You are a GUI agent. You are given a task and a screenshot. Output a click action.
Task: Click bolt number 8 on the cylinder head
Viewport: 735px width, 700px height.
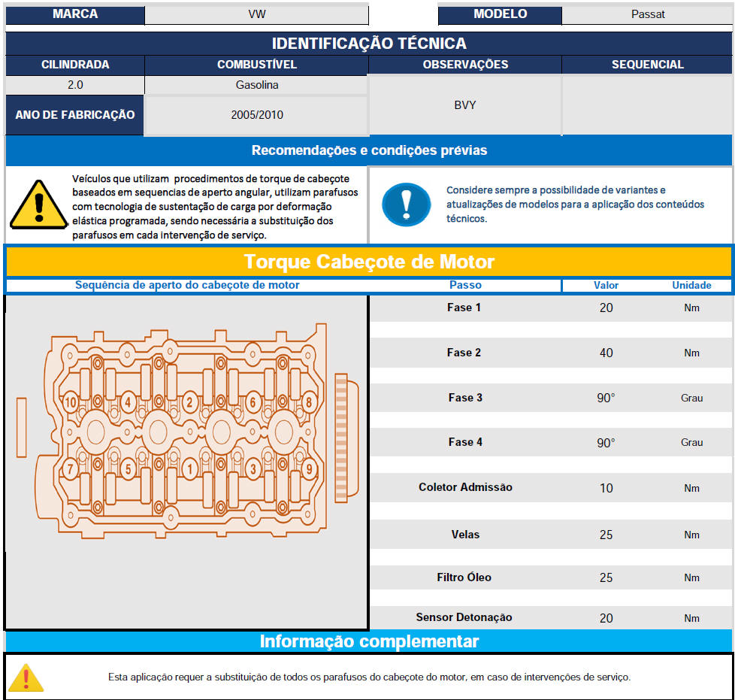pyautogui.click(x=307, y=402)
